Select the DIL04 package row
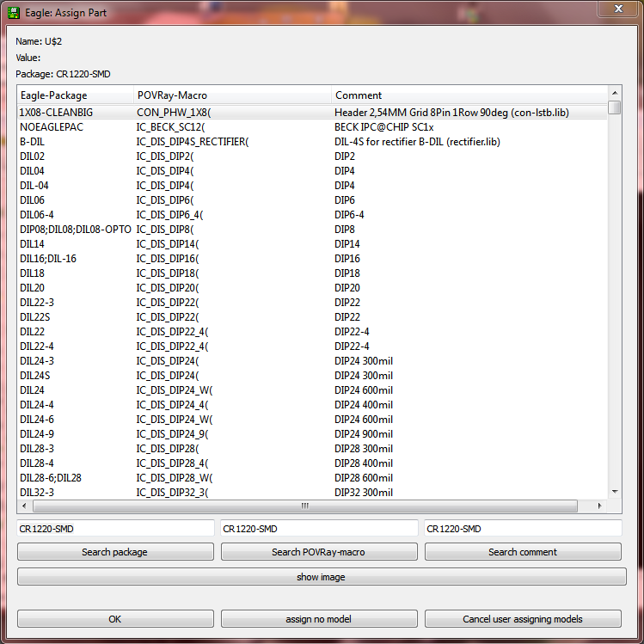 coord(312,171)
